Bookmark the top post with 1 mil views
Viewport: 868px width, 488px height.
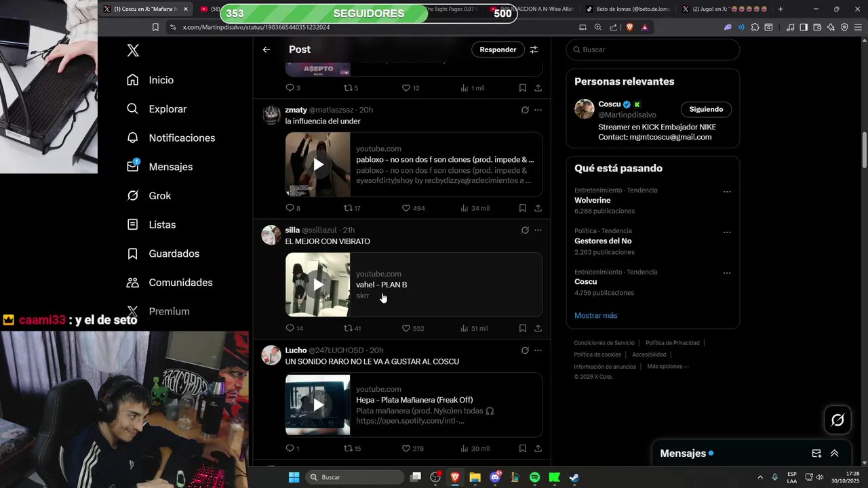[x=522, y=88]
